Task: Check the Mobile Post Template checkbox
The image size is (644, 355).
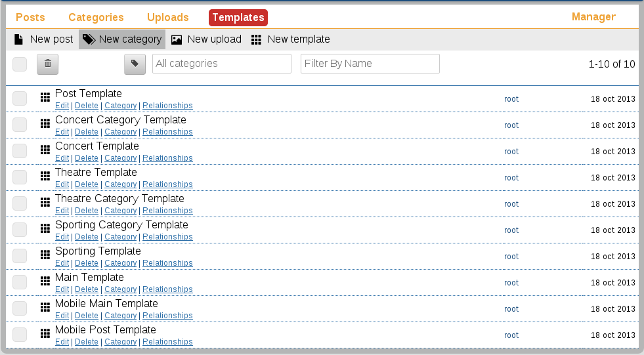Action: (x=20, y=335)
